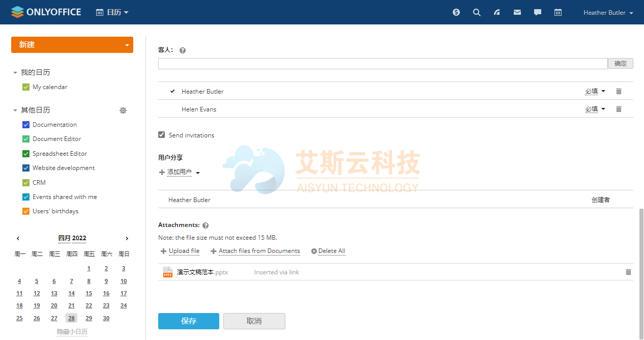
Task: Click the guest name input field
Action: [383, 64]
